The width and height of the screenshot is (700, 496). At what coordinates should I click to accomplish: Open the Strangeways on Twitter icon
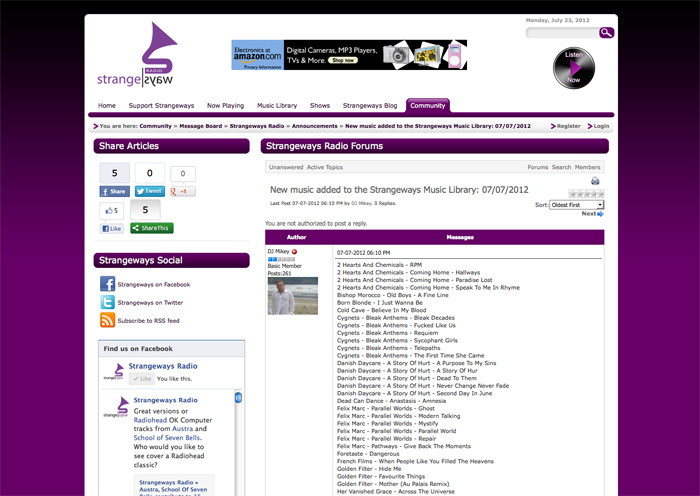[107, 302]
